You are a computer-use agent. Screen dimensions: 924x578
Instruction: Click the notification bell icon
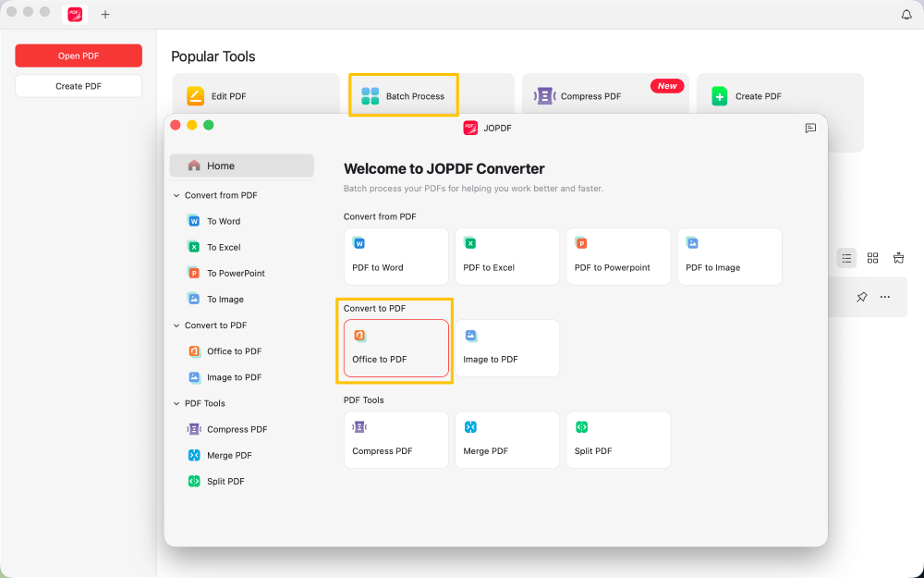906,15
